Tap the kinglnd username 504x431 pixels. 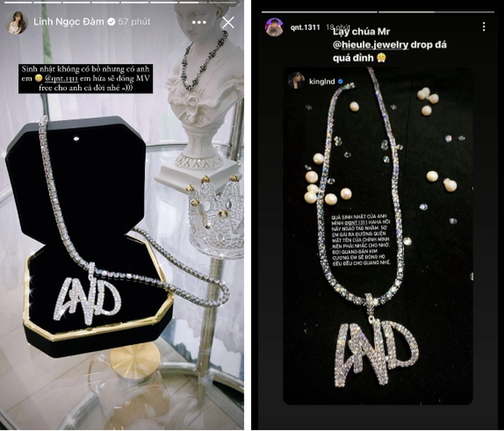pos(322,81)
